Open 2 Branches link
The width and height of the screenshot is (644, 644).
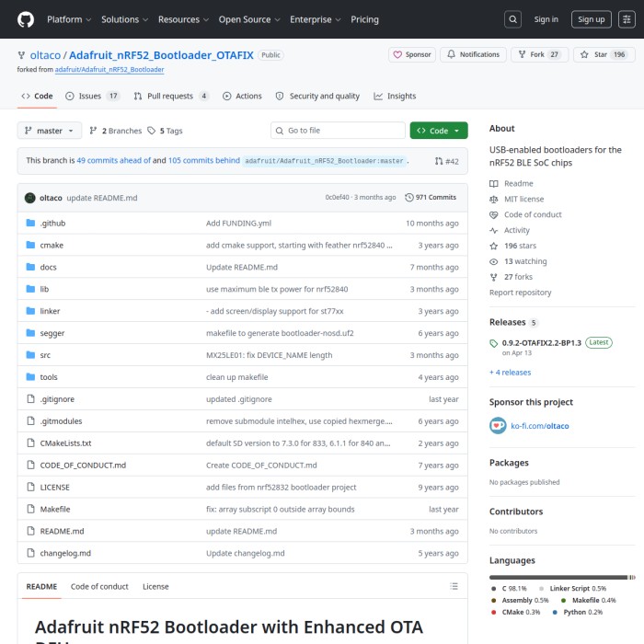click(x=115, y=131)
